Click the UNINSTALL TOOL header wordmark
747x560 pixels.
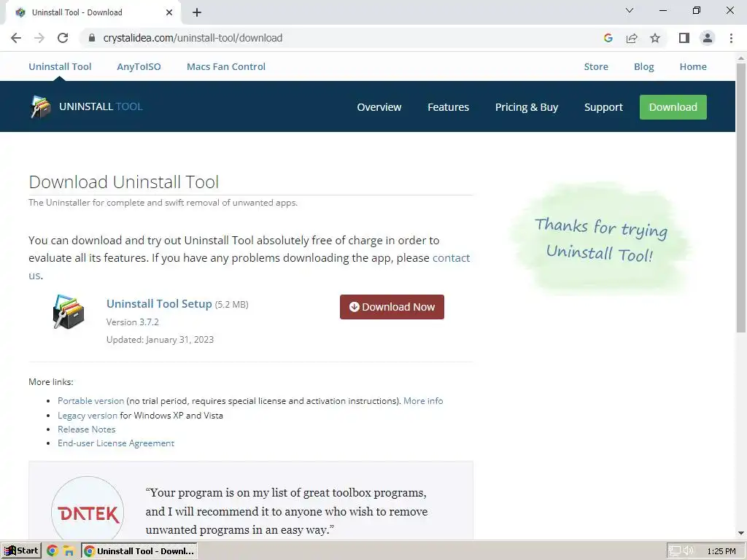coord(101,106)
